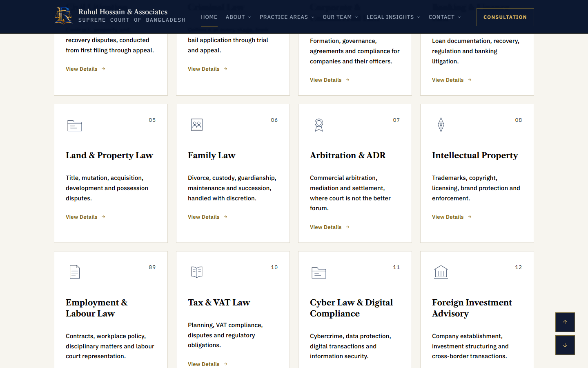Click the Foreign Investment Advisory building icon
This screenshot has height=368, width=588.
[x=441, y=272]
